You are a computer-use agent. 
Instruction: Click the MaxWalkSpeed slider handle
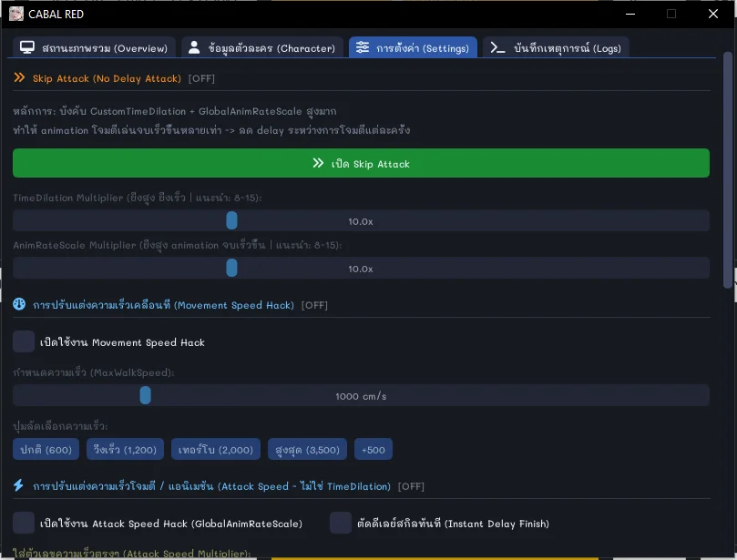pos(145,395)
